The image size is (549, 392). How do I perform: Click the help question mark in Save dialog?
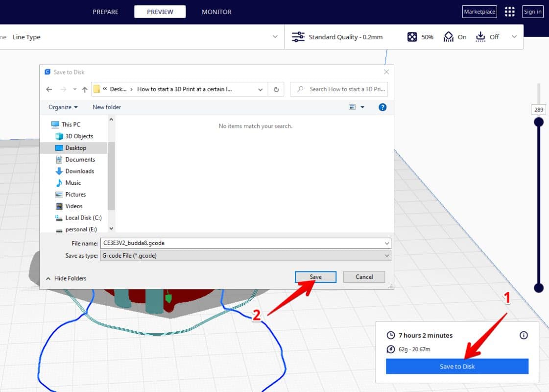[382, 107]
